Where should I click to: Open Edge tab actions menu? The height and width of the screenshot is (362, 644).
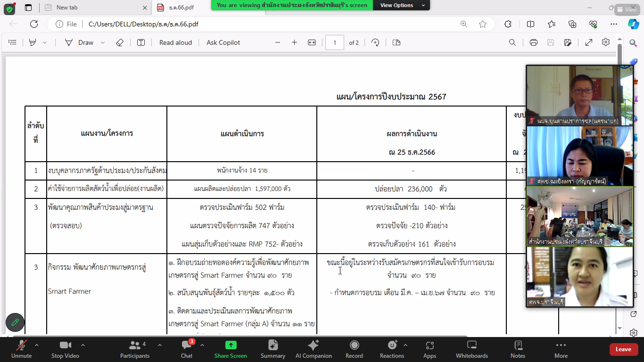[28, 8]
